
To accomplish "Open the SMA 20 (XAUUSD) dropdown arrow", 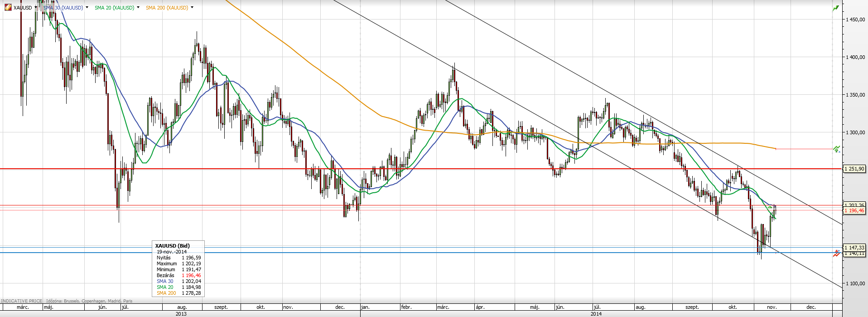I will click(x=138, y=8).
